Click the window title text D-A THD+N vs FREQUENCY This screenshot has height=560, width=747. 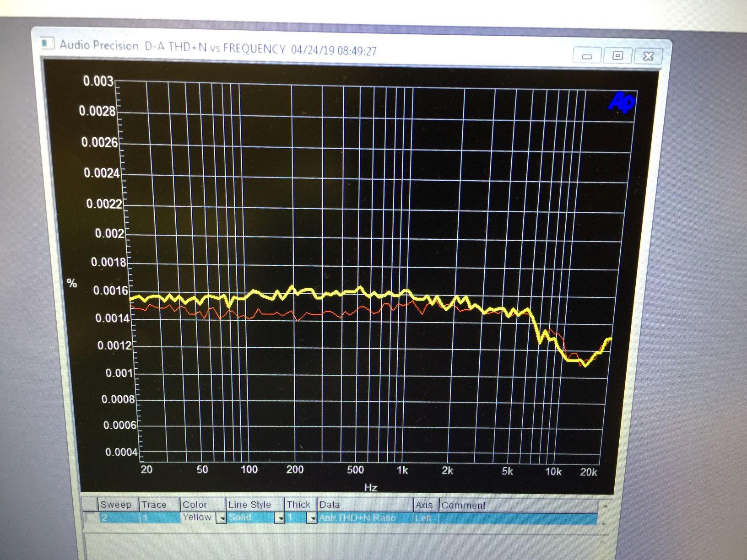(x=215, y=47)
